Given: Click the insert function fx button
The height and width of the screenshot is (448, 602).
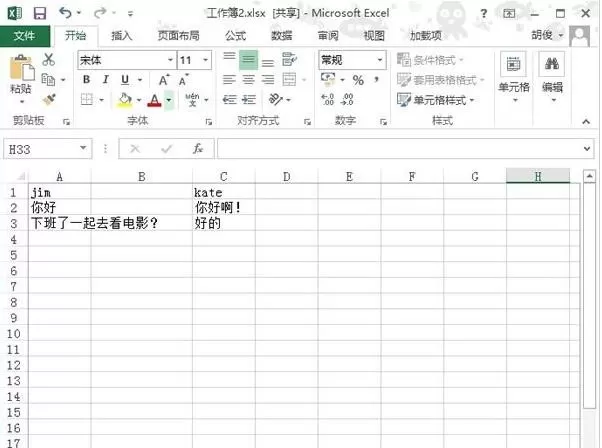Looking at the screenshot, I should 198,149.
